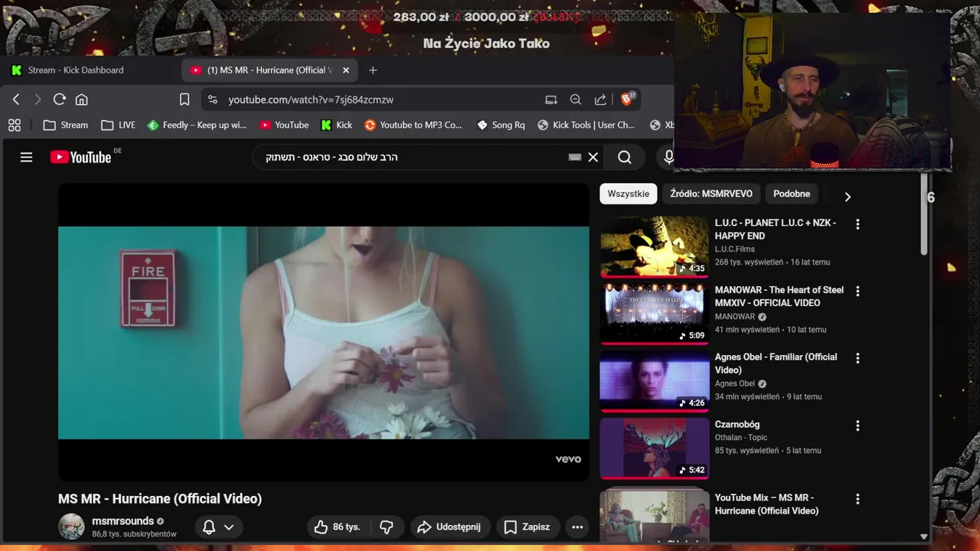Click the cast/install screen icon in address bar

[x=551, y=99]
